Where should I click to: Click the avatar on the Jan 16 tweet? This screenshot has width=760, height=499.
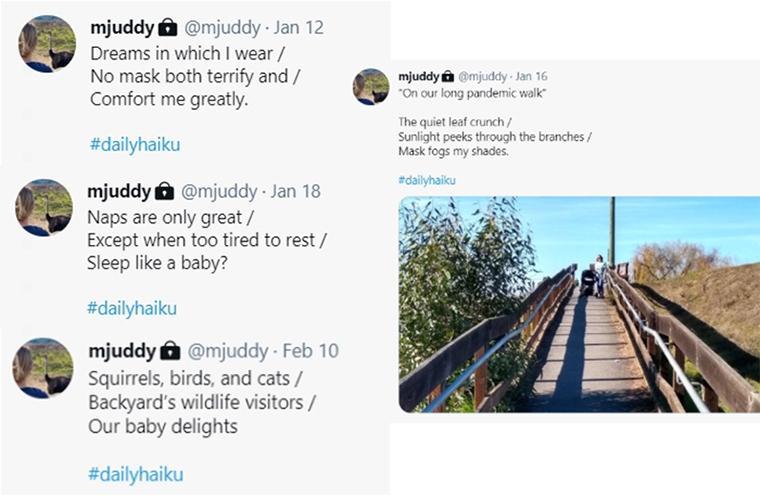(x=371, y=86)
